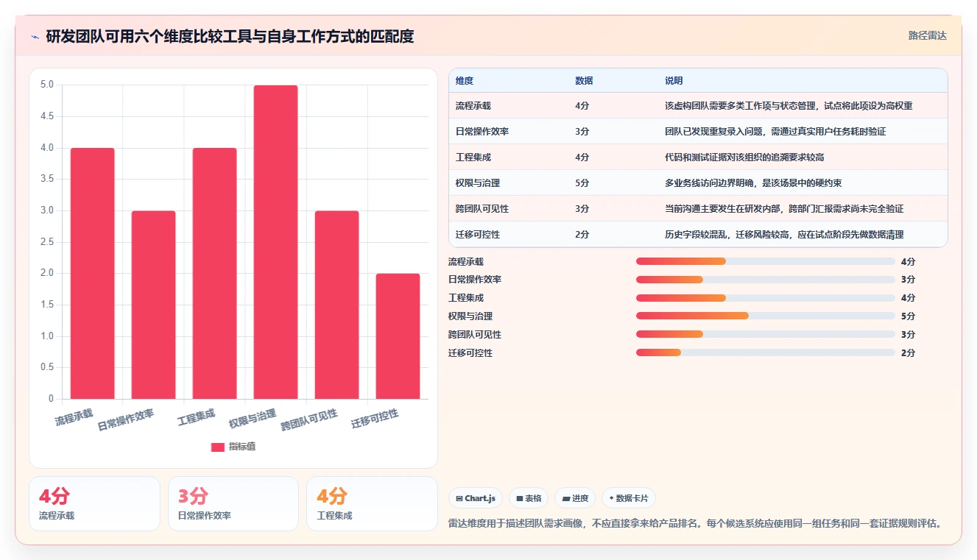This screenshot has width=977, height=560.
Task: Click the 权限与治理 progress bar
Action: [x=766, y=316]
